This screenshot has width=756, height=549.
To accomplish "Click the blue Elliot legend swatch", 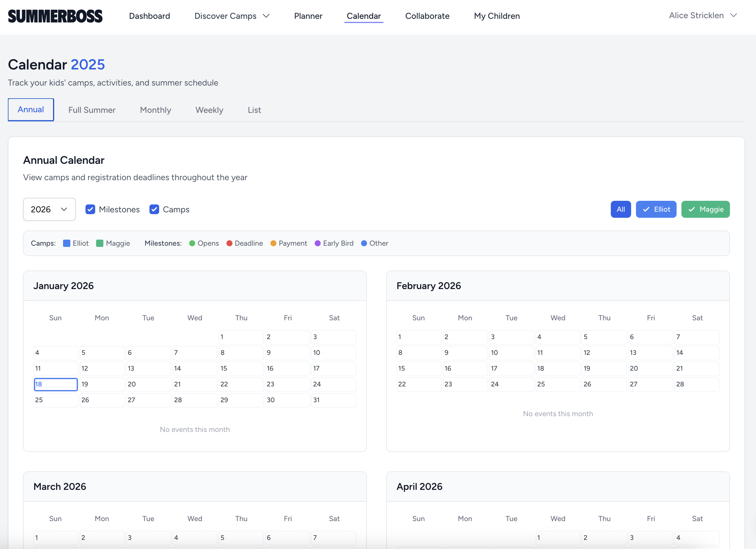I will tap(67, 243).
